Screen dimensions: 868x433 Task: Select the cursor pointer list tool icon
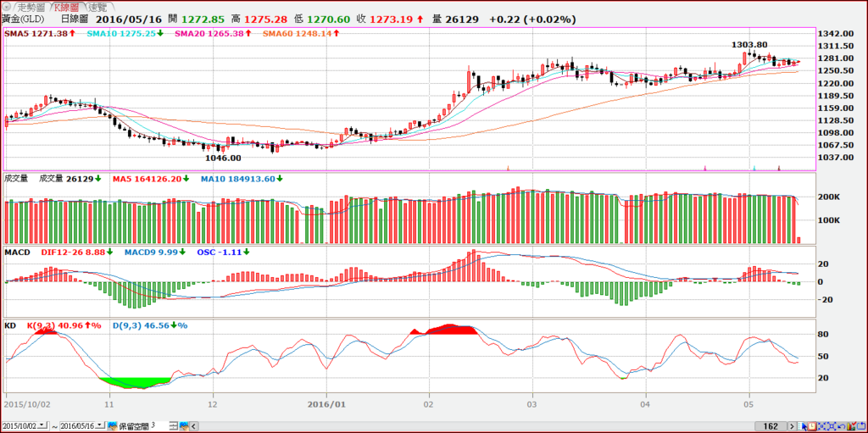click(x=802, y=426)
